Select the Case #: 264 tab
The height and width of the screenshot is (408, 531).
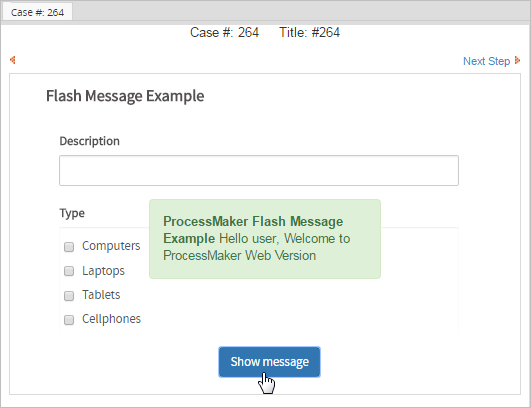pos(37,13)
